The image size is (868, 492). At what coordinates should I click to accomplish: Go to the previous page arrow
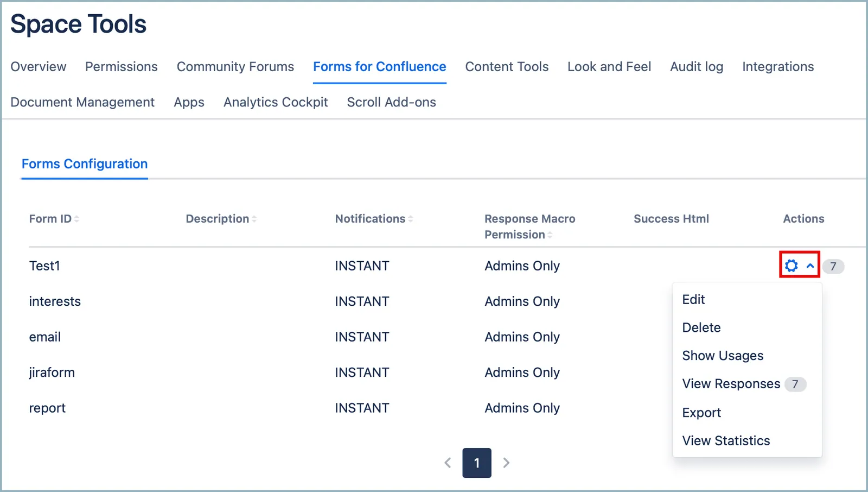pos(448,463)
